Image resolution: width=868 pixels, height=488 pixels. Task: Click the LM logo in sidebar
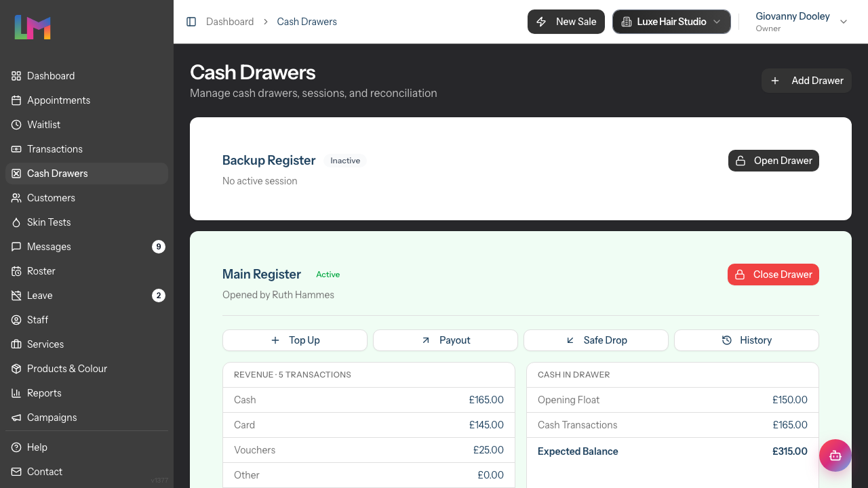coord(33,27)
